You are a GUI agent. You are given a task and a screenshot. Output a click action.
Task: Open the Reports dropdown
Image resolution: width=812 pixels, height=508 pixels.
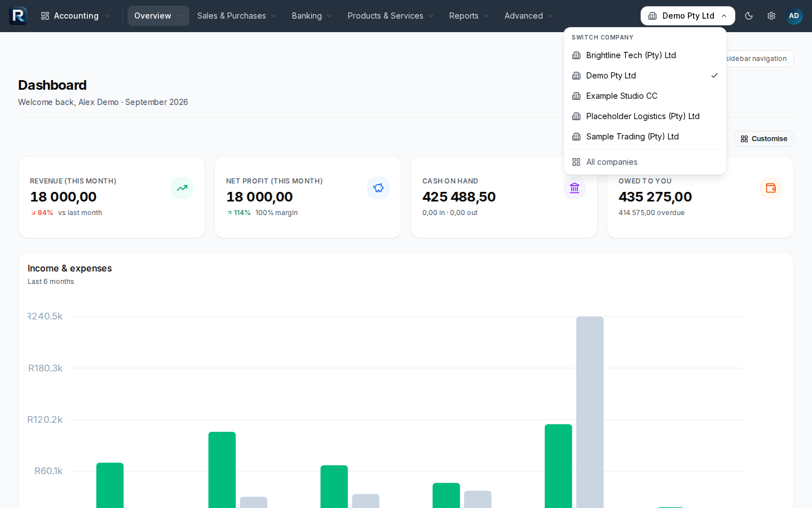click(x=469, y=16)
